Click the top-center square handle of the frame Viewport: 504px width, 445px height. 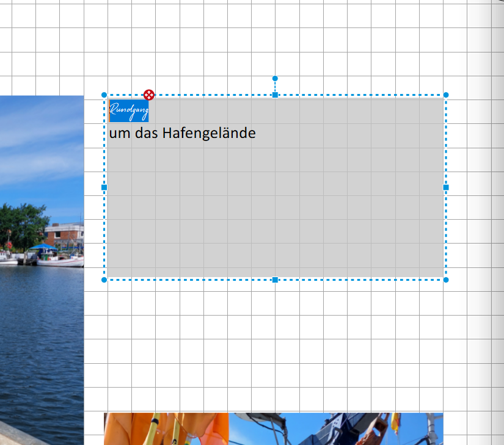click(x=275, y=95)
